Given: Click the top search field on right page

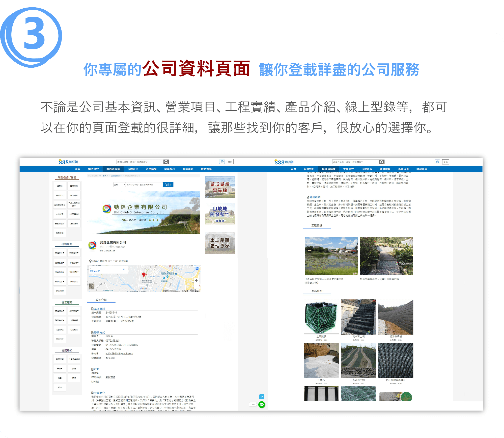Looking at the screenshot, I should (x=356, y=162).
